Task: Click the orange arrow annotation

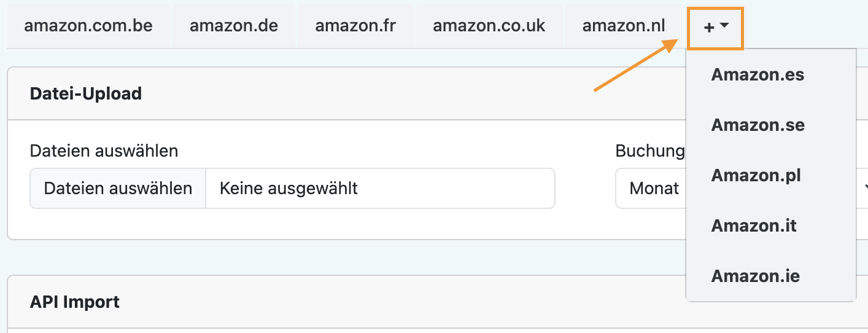Action: coord(635,66)
